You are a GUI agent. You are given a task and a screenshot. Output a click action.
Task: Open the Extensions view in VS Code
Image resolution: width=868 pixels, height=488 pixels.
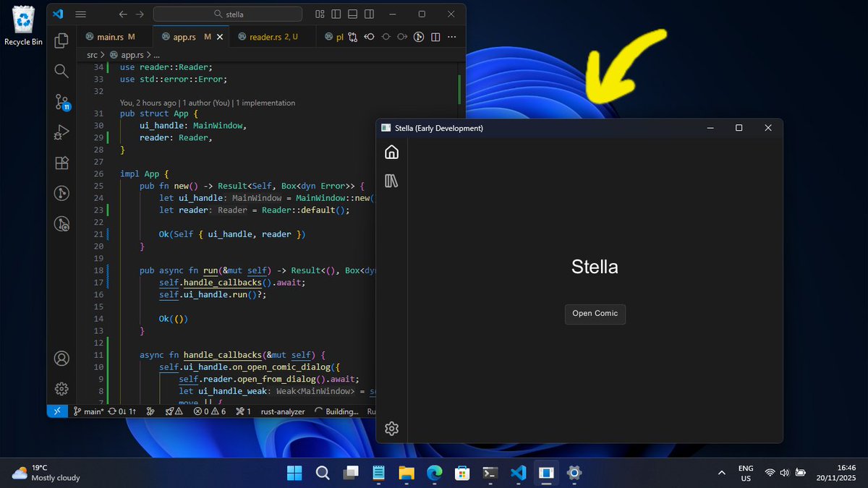(x=61, y=163)
